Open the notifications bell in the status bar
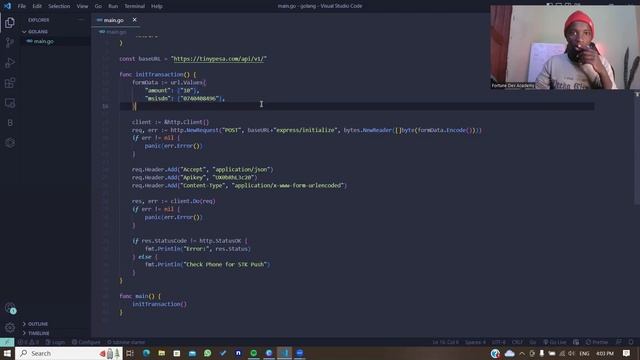 point(631,342)
